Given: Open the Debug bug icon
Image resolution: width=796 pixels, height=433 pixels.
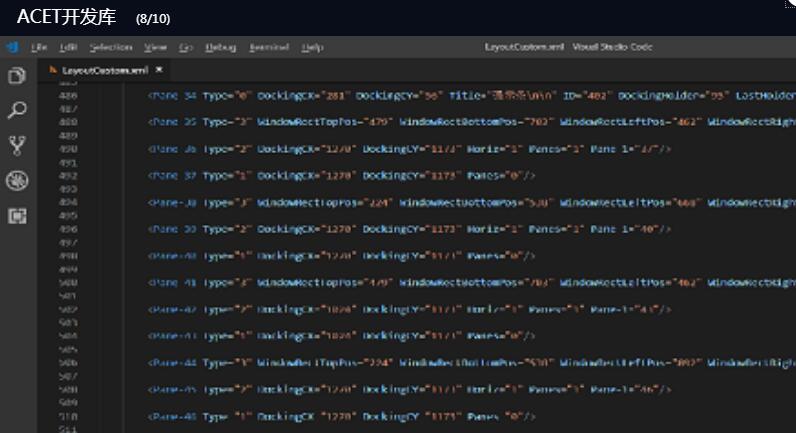Looking at the screenshot, I should click(x=16, y=181).
